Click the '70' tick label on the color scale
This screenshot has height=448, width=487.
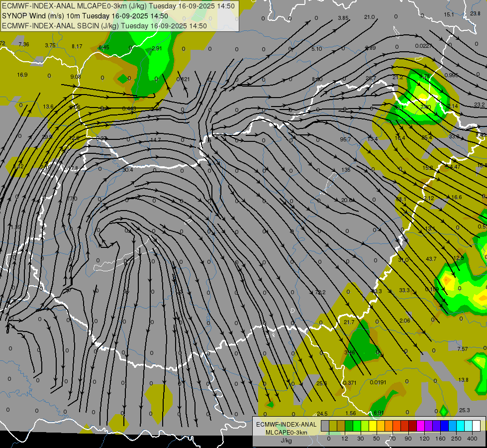click(392, 439)
